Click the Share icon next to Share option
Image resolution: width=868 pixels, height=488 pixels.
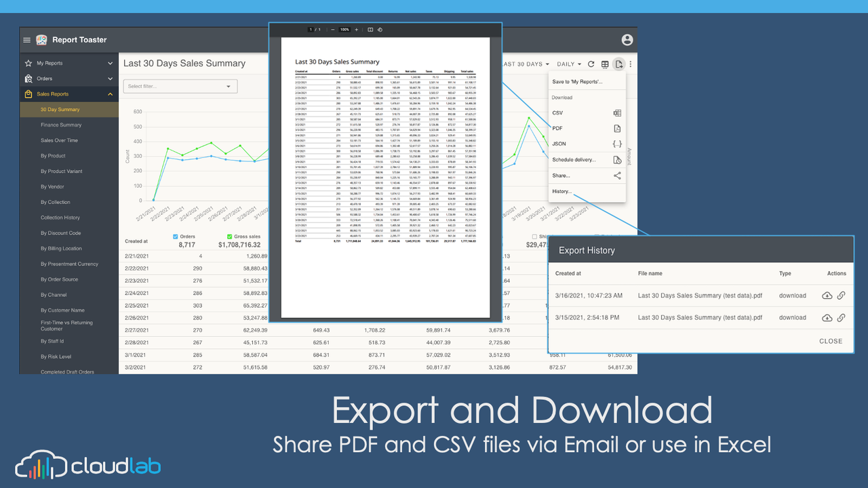617,175
